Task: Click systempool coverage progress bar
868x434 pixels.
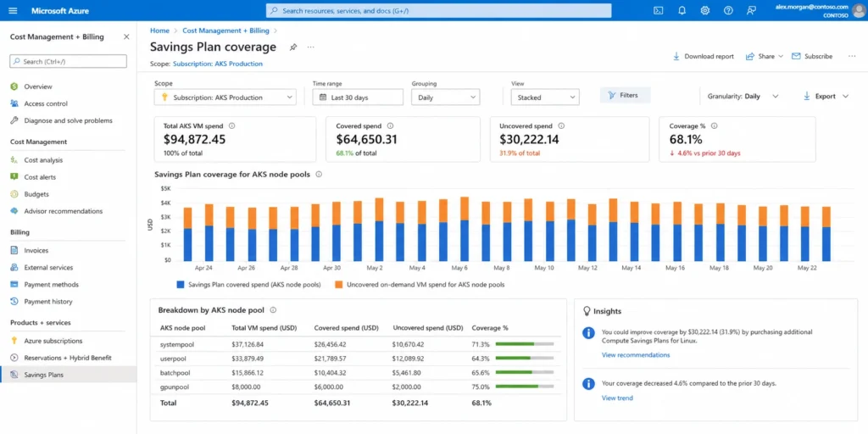Action: pyautogui.click(x=525, y=344)
